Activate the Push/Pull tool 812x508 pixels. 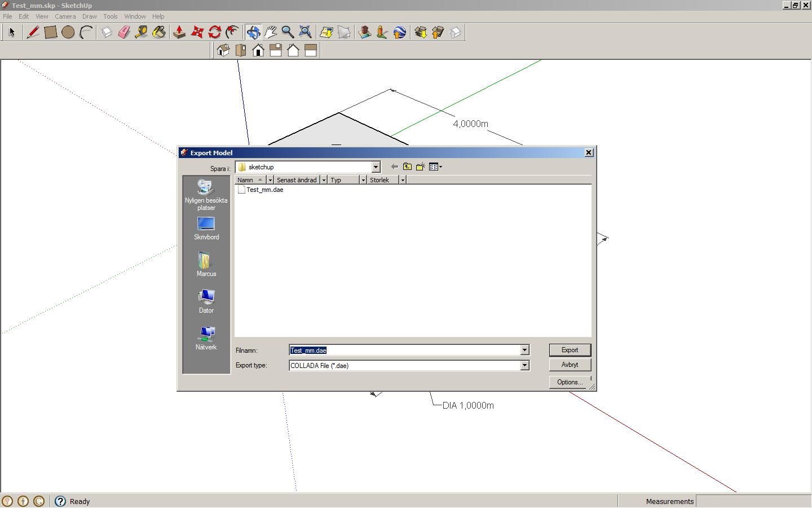click(x=179, y=32)
